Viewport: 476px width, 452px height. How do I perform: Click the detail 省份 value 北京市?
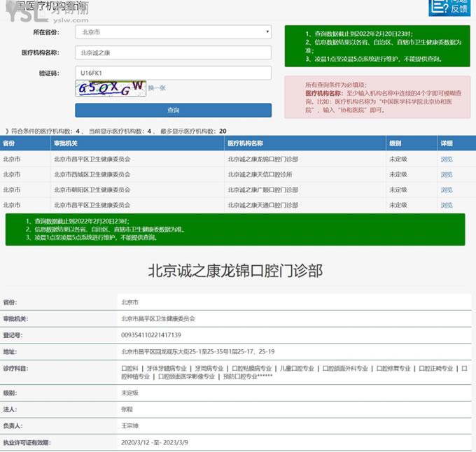pyautogui.click(x=129, y=302)
